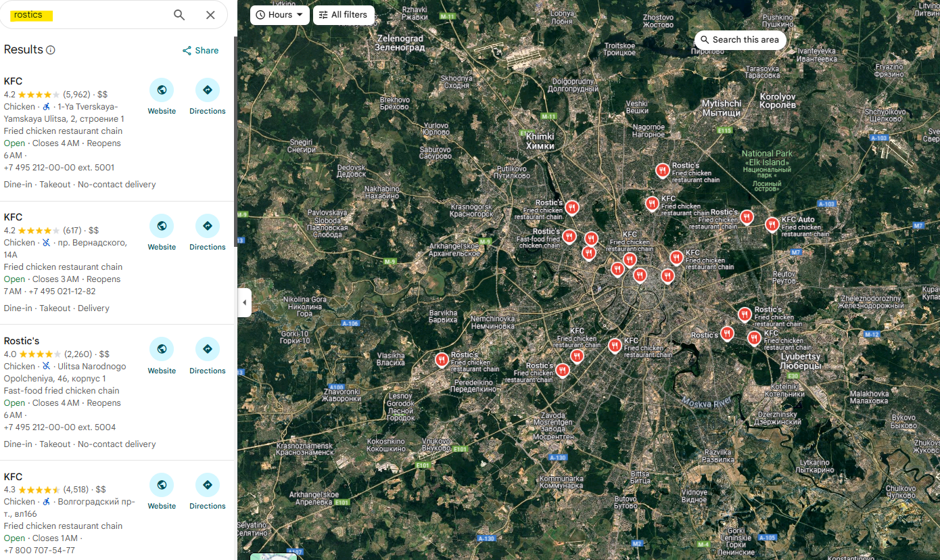
Task: Select the Rostic's pin above Lyubertsy
Action: click(x=744, y=314)
